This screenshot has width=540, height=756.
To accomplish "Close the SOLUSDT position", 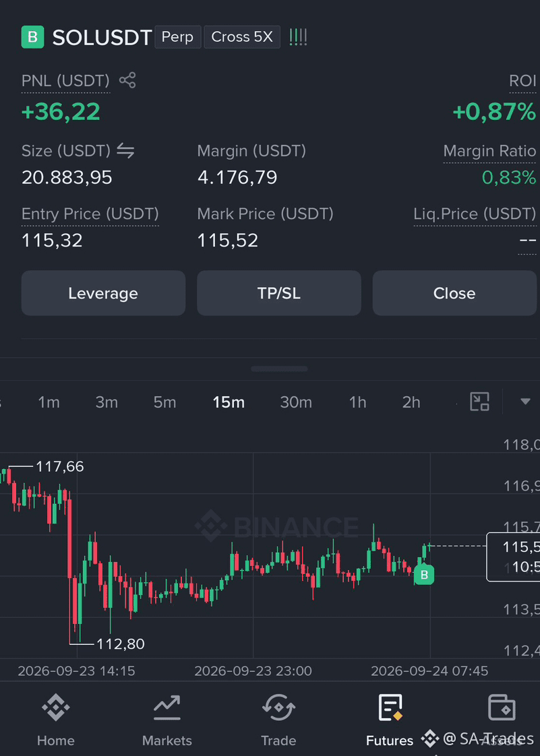I will (454, 293).
